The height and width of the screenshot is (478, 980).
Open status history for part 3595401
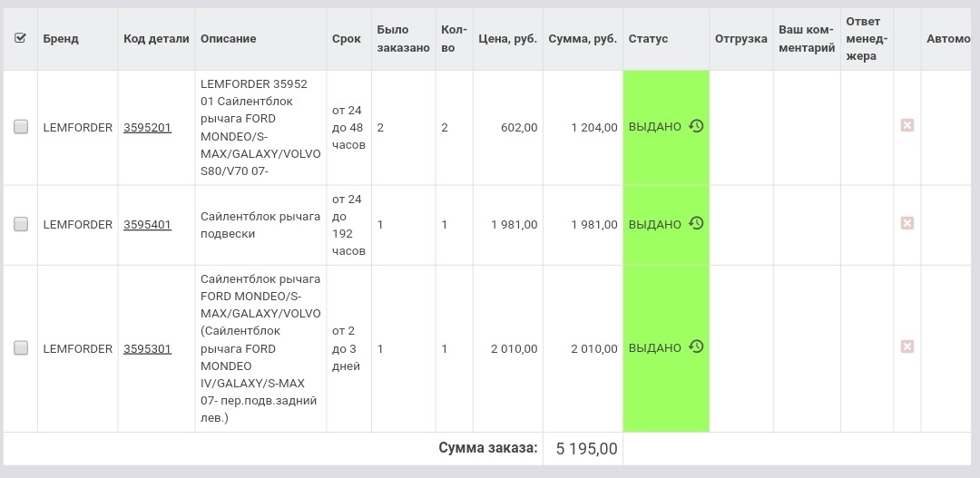pos(696,223)
